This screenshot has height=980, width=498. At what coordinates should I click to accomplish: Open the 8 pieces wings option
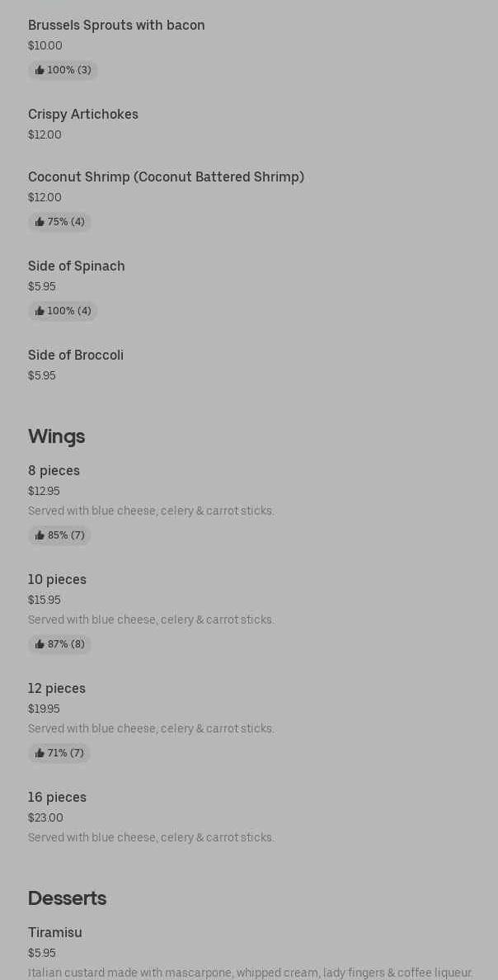pyautogui.click(x=54, y=471)
